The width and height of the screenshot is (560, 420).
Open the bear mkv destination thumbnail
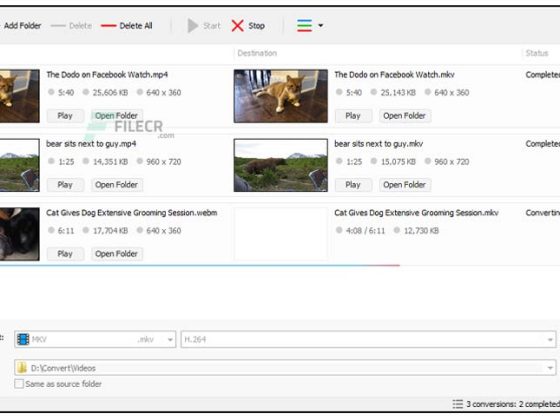281,165
